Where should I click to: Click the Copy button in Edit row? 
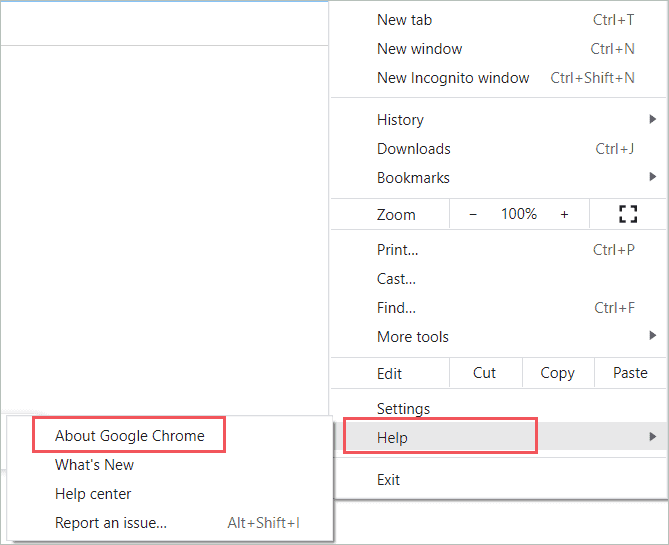(558, 373)
